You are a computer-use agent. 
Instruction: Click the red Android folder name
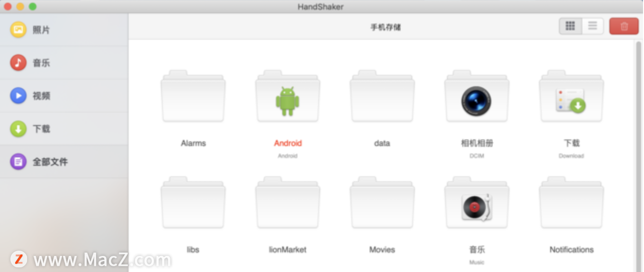pyautogui.click(x=288, y=143)
